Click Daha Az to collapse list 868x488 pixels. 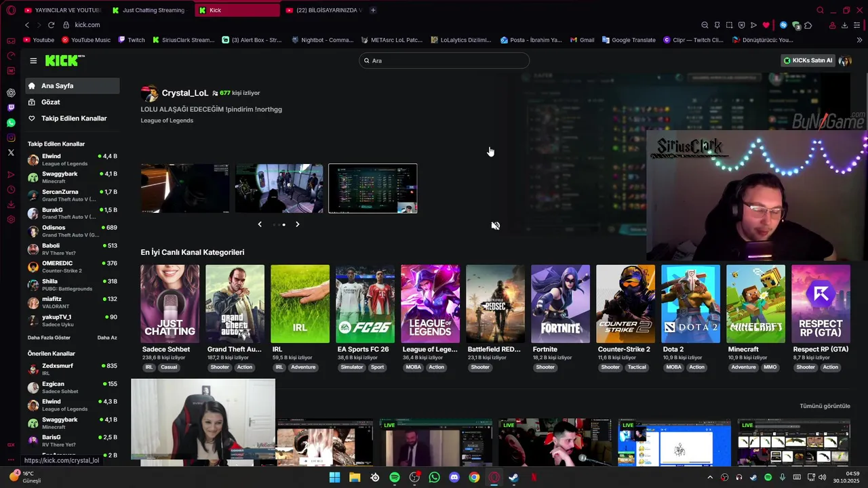click(107, 338)
